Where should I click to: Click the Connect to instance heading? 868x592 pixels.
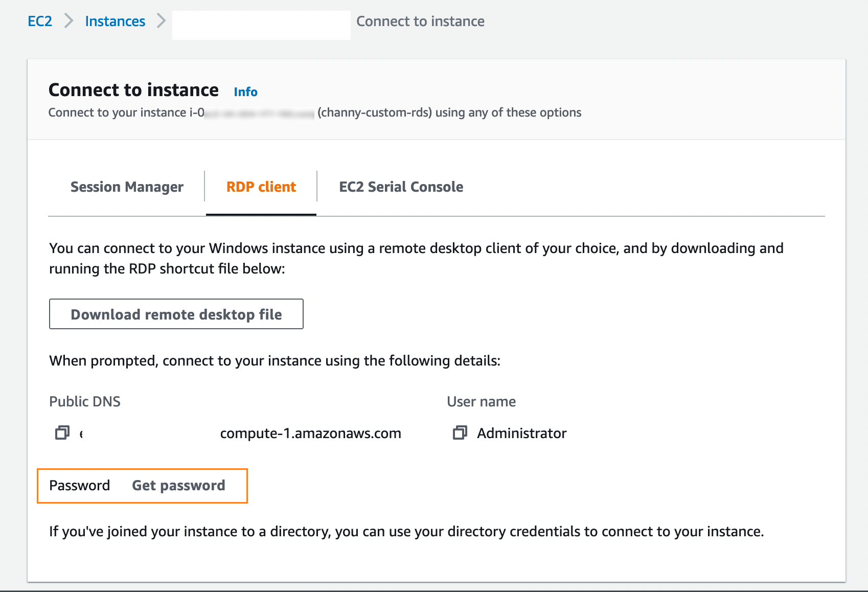(133, 90)
